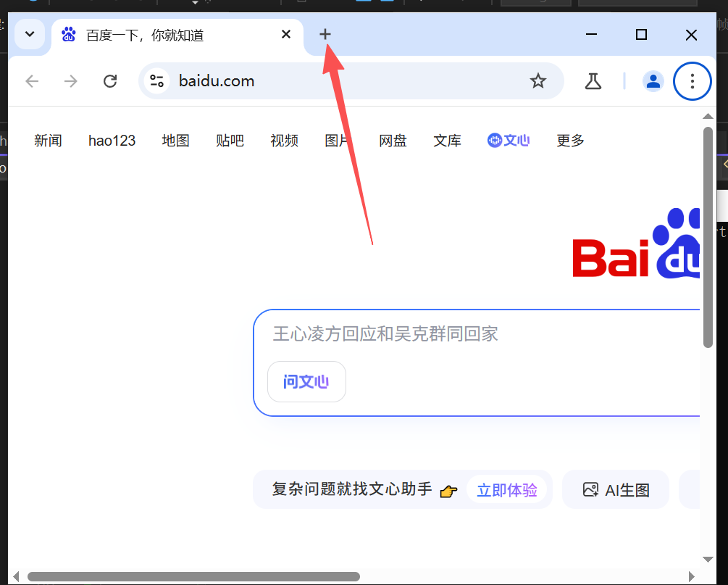View site information icon in address bar
This screenshot has height=585, width=728.
(x=157, y=81)
